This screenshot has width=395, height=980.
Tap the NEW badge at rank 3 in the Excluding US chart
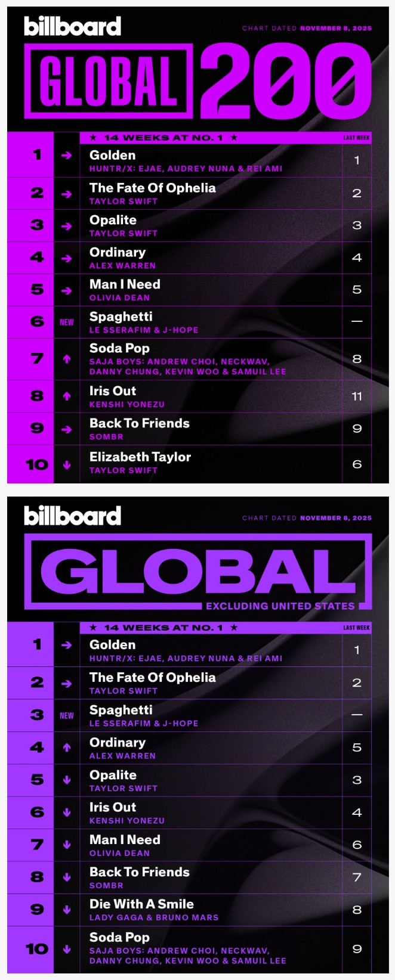pyautogui.click(x=67, y=715)
